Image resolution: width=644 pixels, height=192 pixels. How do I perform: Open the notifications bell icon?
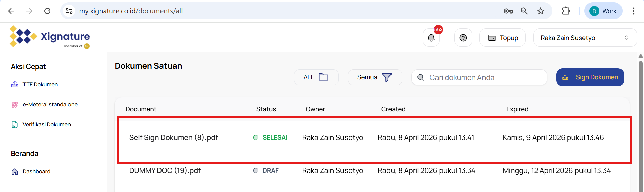pos(431,38)
